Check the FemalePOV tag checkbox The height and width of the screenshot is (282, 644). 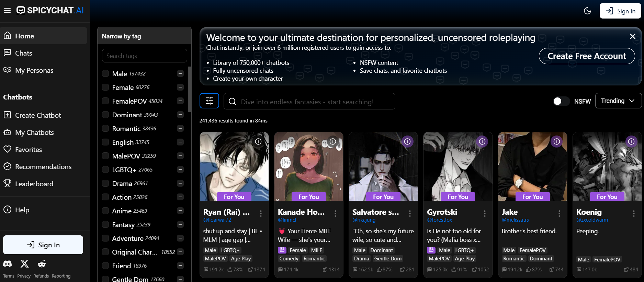[105, 101]
